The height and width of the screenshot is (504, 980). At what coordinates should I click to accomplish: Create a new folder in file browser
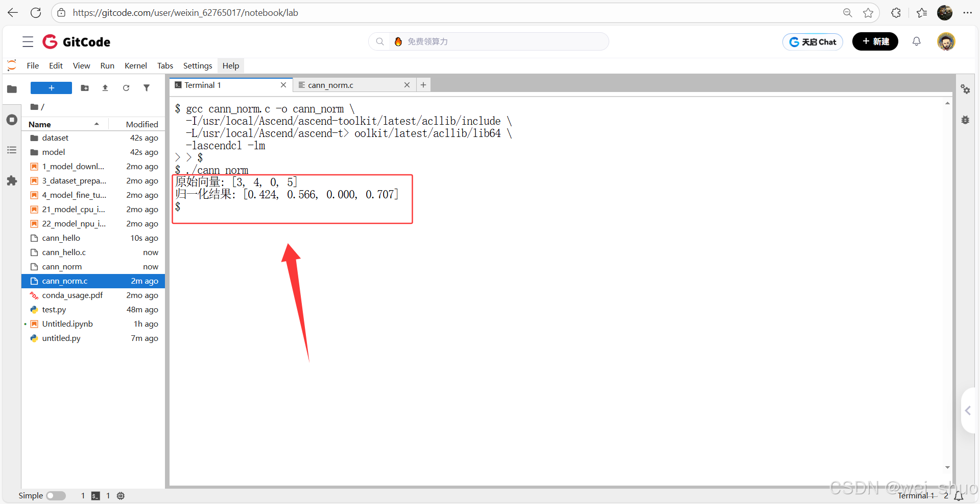click(85, 88)
